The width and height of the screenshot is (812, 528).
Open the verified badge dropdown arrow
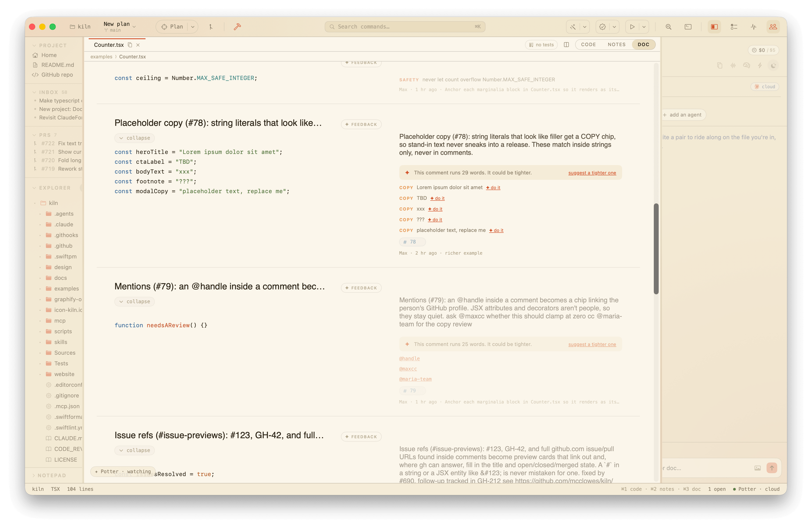coord(614,27)
